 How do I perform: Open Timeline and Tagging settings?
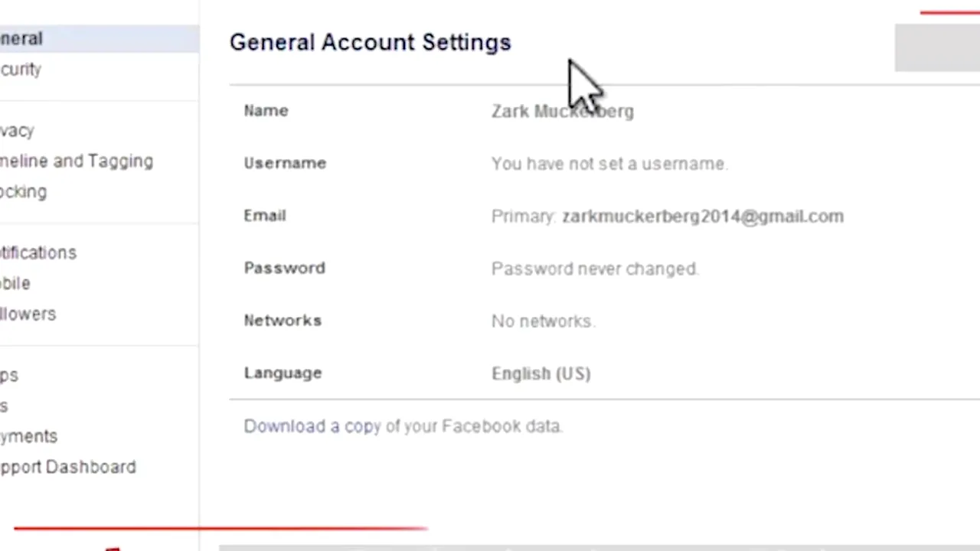click(x=77, y=161)
